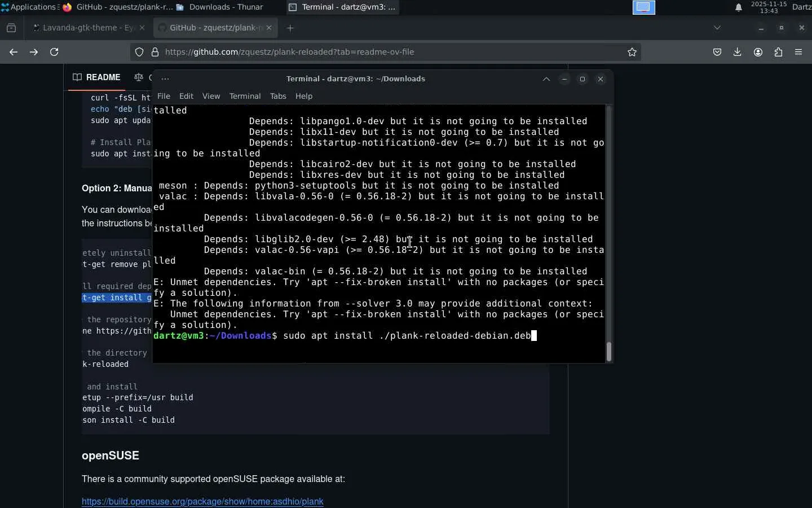812x508 pixels.
Task: Click the 'ompile -C build' code line
Action: point(117,409)
